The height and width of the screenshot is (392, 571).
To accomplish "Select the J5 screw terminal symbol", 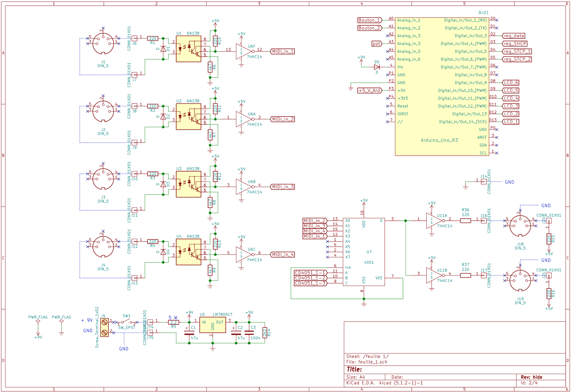I will [x=105, y=327].
